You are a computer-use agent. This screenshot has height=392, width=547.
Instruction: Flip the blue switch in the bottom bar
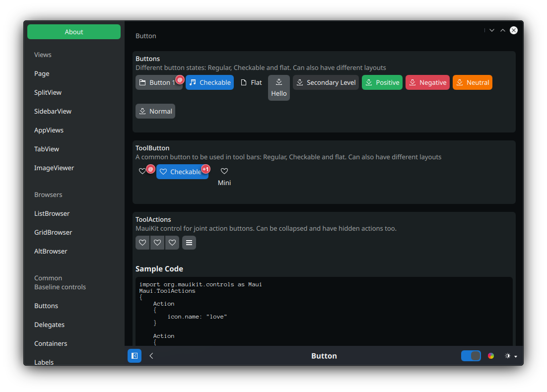[471, 356]
